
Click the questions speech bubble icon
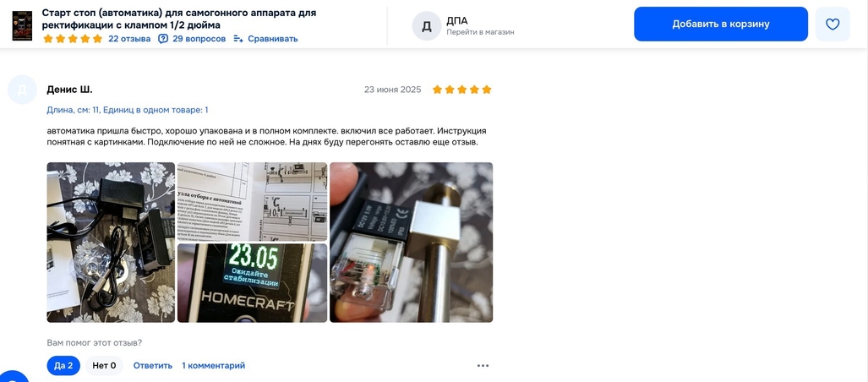coord(163,39)
